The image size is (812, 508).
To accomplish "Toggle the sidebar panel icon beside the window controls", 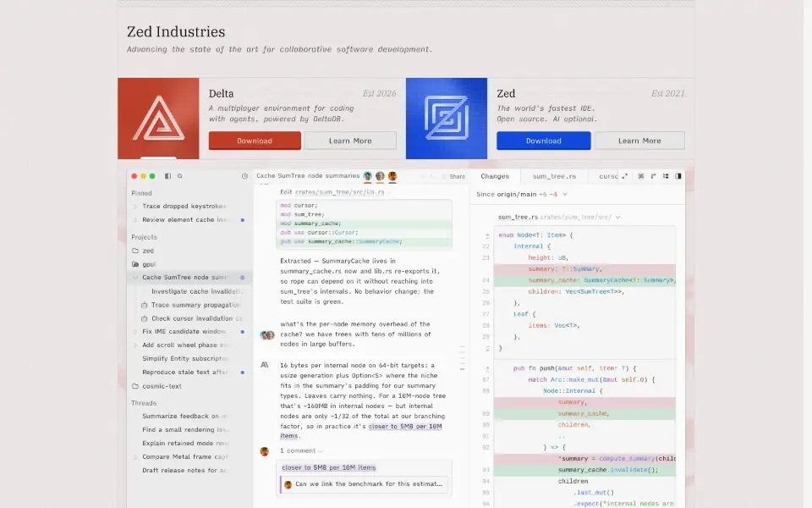I will coord(167,176).
